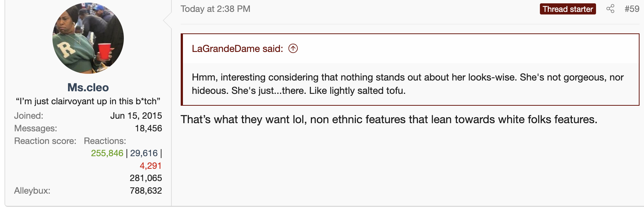Click the "Thread starter" badge
644x207 pixels.
pyautogui.click(x=567, y=9)
